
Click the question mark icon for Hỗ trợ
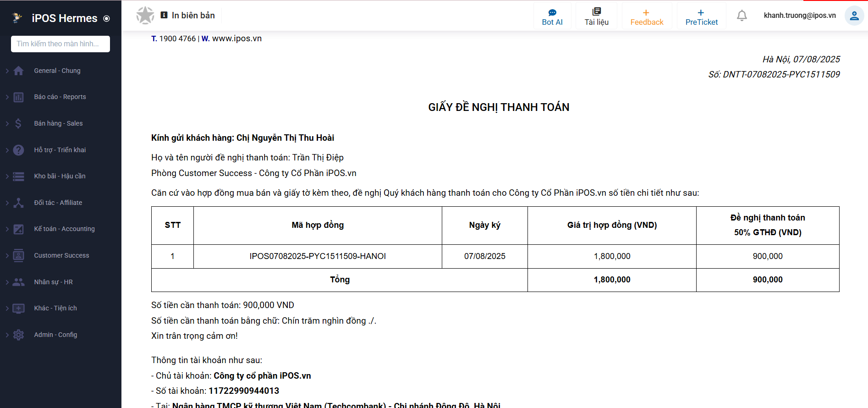tap(18, 150)
